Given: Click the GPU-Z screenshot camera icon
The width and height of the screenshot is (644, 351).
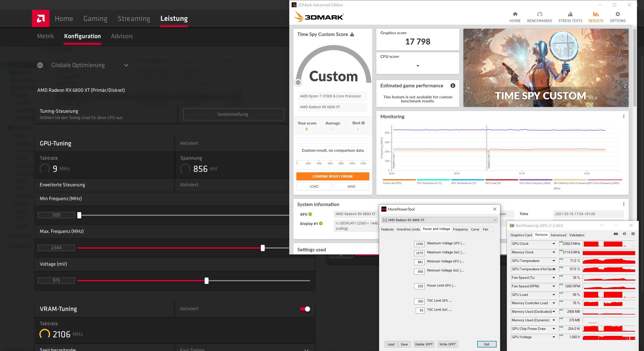Looking at the screenshot, I should point(616,234).
